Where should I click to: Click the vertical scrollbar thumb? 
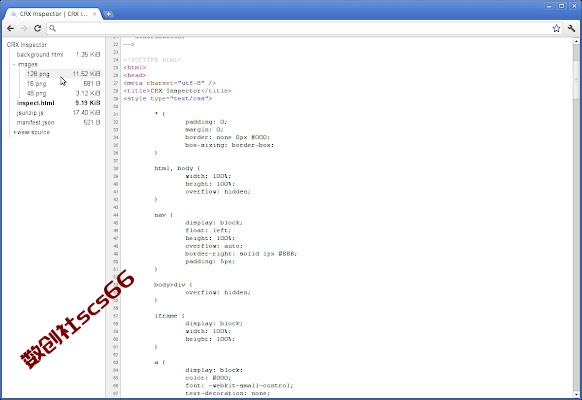pos(576,72)
